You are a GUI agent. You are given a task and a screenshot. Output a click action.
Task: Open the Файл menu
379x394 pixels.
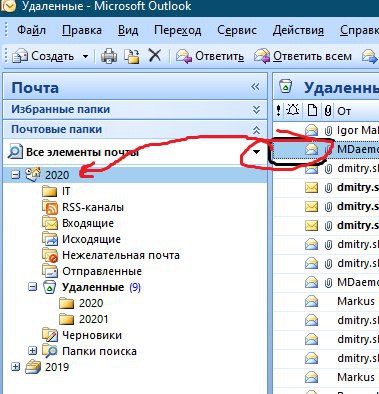(31, 30)
